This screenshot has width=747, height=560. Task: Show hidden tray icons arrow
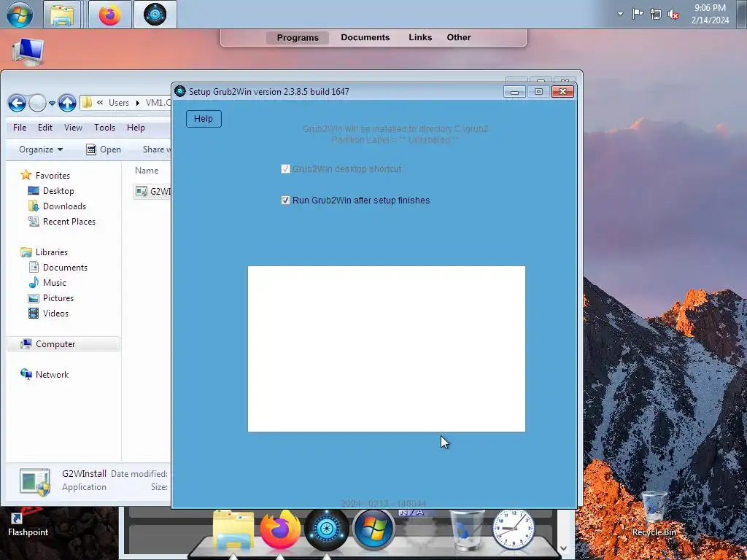620,14
